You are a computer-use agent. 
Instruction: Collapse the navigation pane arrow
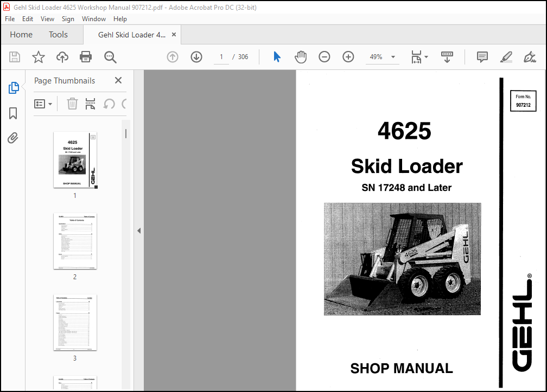coord(139,230)
